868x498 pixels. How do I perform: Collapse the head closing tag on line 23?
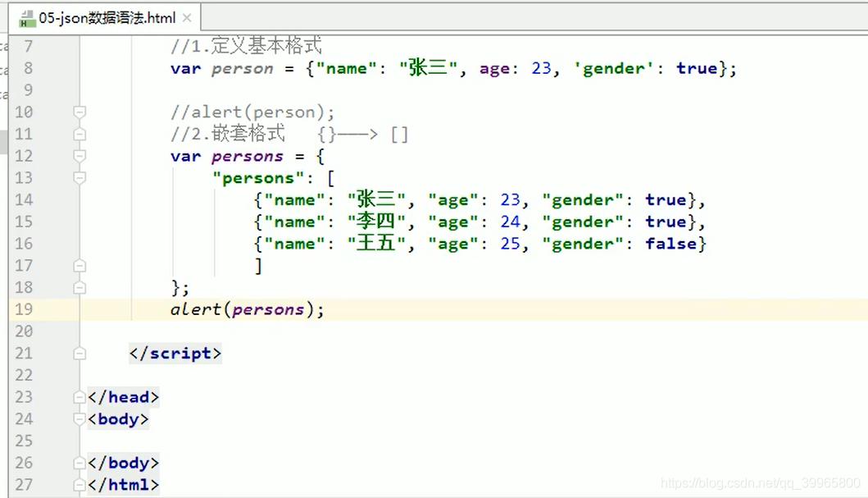point(80,397)
